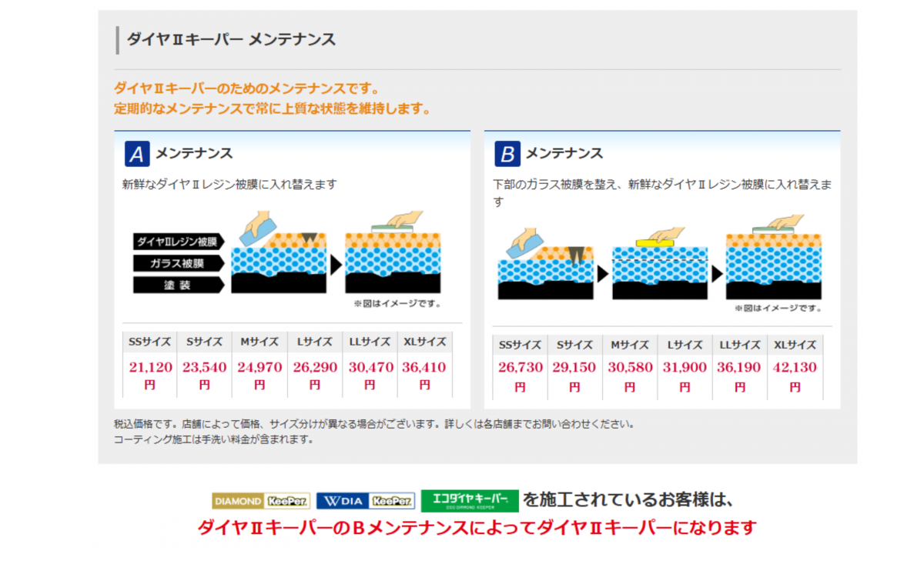
Task: Click A maintenance price 21,120
Action: [x=151, y=368]
